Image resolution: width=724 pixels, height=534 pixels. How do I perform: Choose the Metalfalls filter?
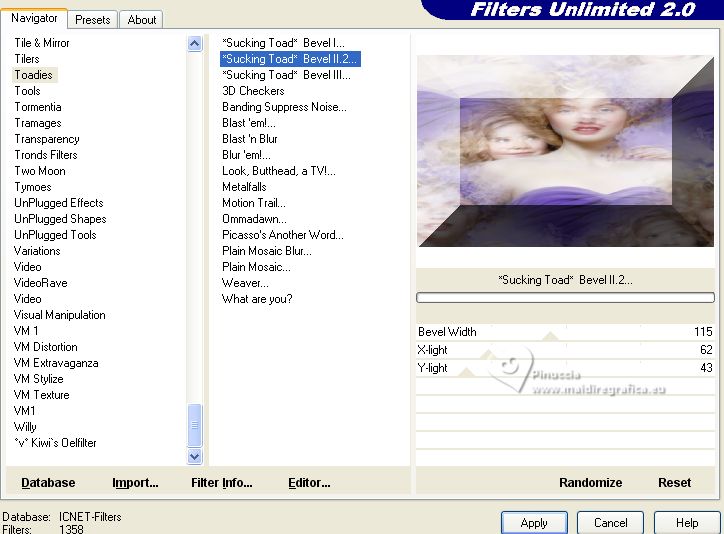pyautogui.click(x=244, y=187)
